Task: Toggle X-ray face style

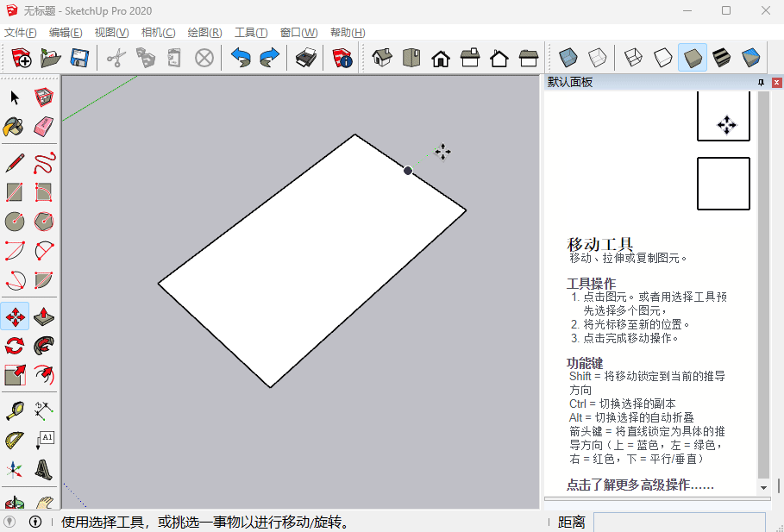Action: (x=568, y=58)
